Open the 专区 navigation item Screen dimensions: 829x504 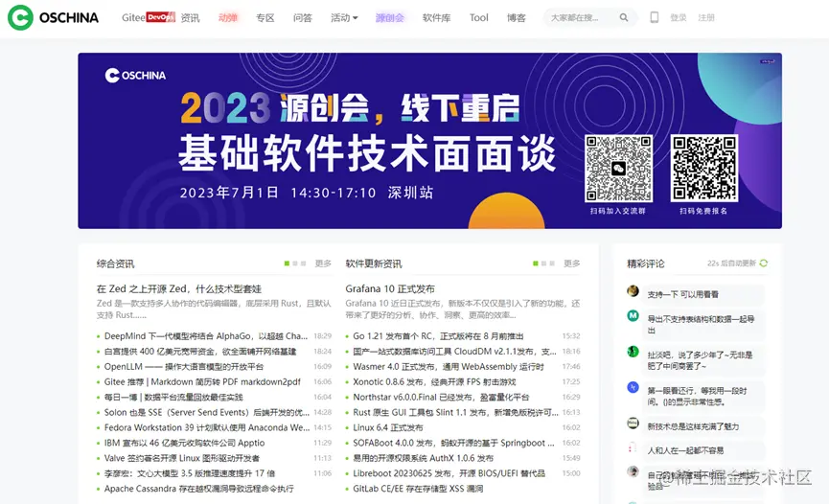click(265, 18)
